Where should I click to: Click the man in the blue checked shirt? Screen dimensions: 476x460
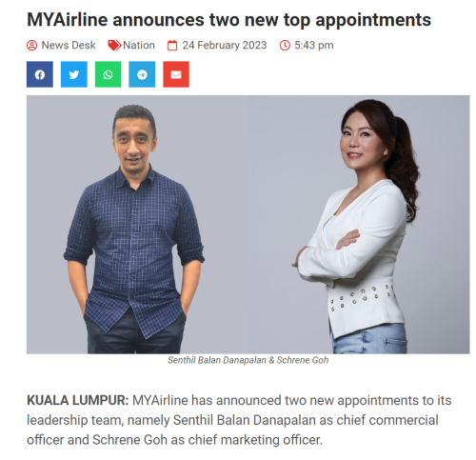point(134,230)
